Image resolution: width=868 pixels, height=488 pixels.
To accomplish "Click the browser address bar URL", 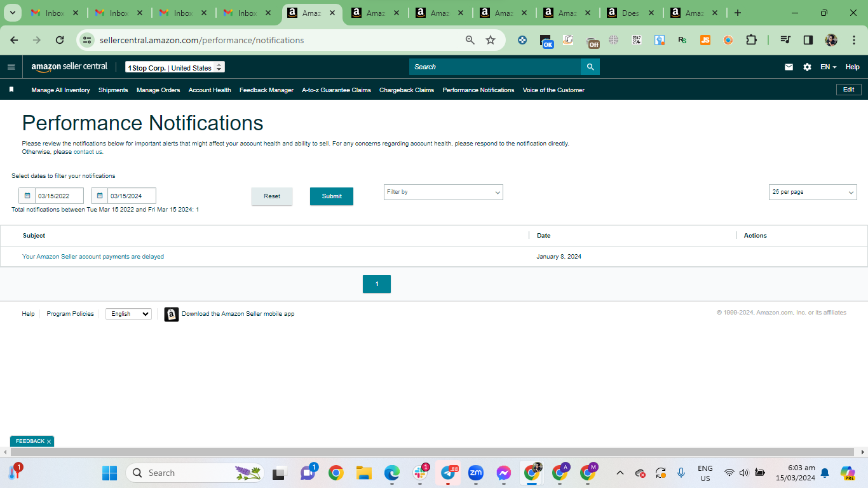I will [x=202, y=40].
